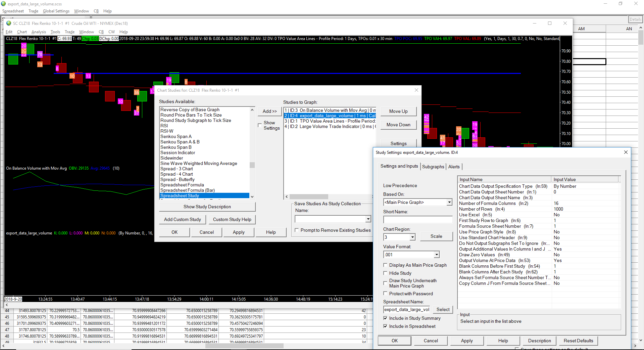This screenshot has width=644, height=350.
Task: Switch to the Subgraphs tab
Action: click(433, 167)
